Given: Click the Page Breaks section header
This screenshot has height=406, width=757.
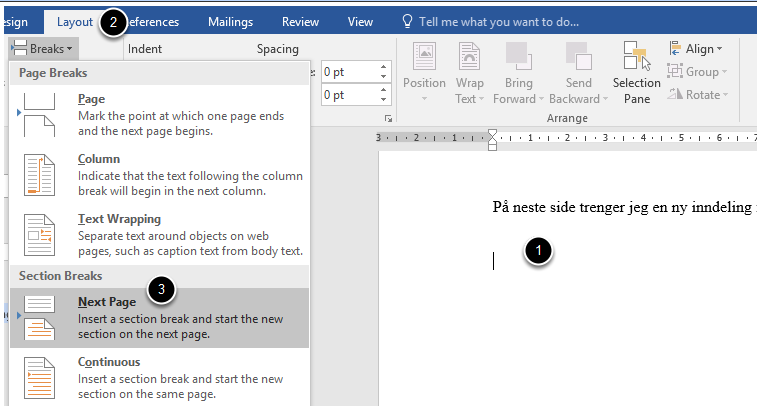Looking at the screenshot, I should pyautogui.click(x=159, y=73).
